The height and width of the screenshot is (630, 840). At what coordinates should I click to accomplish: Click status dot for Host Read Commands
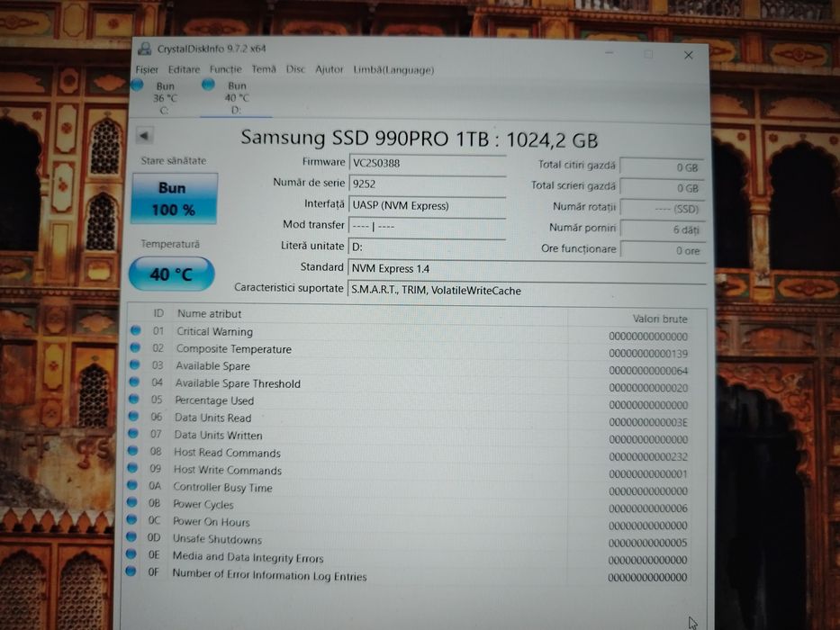click(132, 451)
